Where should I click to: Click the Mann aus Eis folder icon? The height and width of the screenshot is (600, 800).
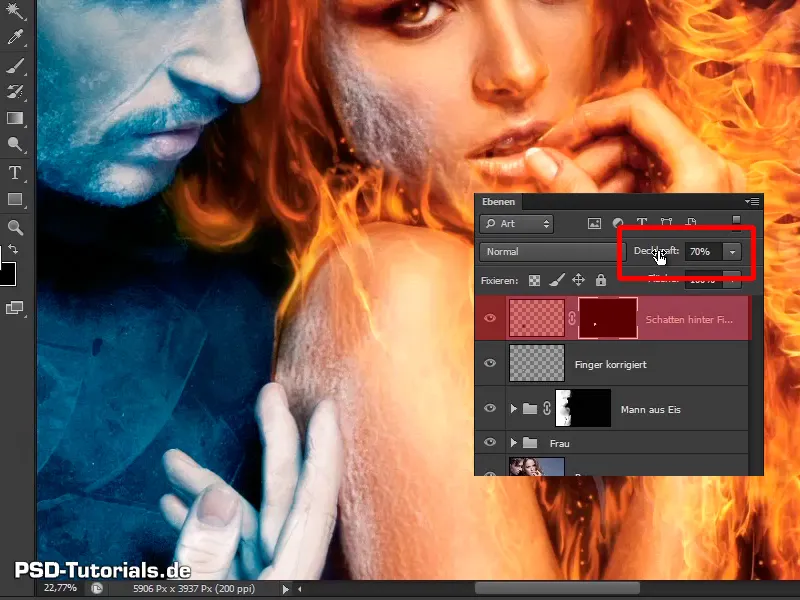pos(530,409)
